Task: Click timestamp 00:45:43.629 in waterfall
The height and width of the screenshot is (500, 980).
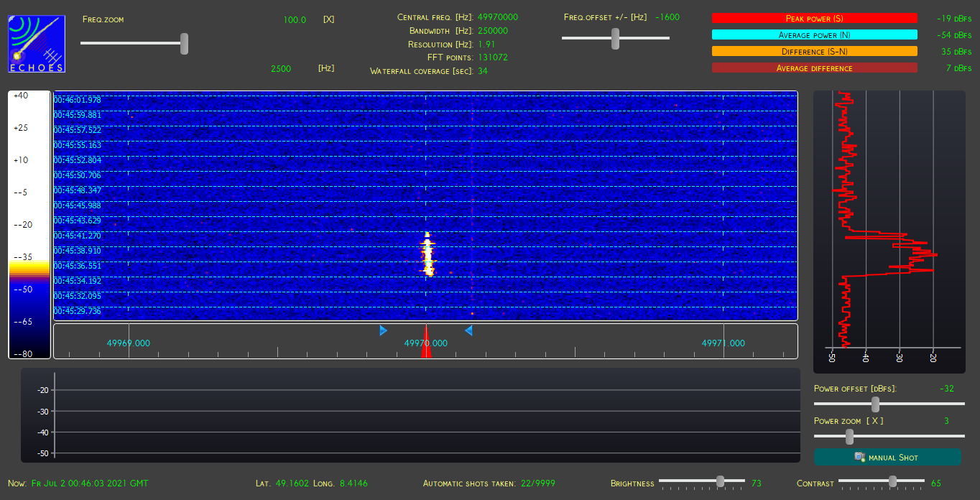Action: click(78, 221)
